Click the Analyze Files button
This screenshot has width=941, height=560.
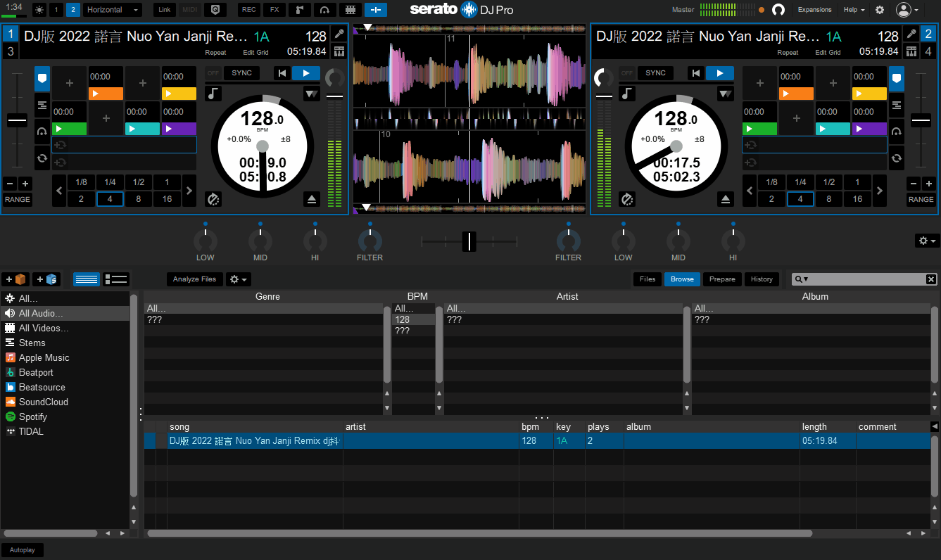point(195,279)
